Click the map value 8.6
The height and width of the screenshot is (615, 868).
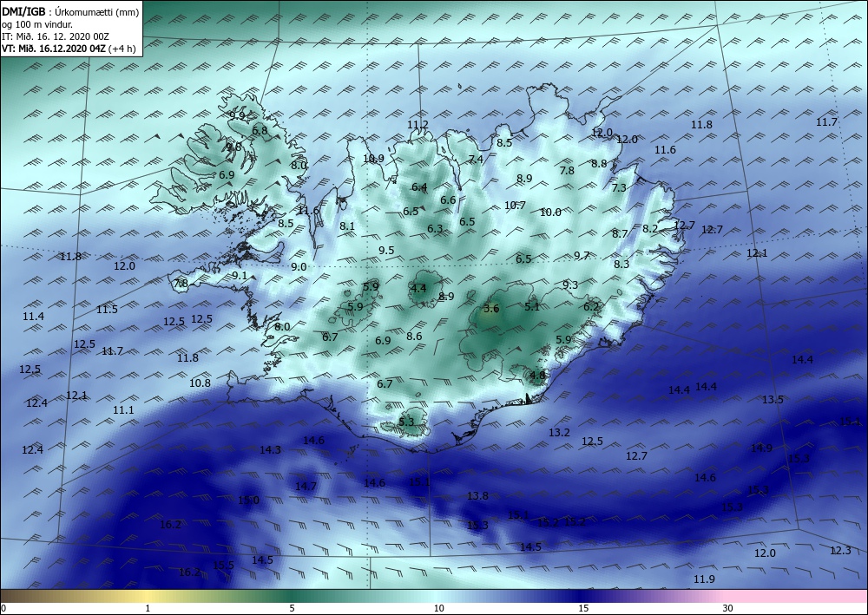click(414, 336)
